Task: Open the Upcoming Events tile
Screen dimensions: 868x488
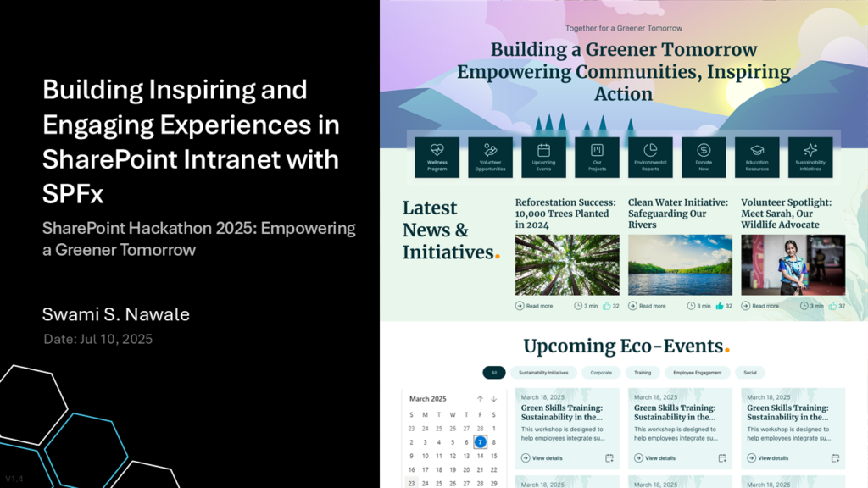Action: pos(543,158)
